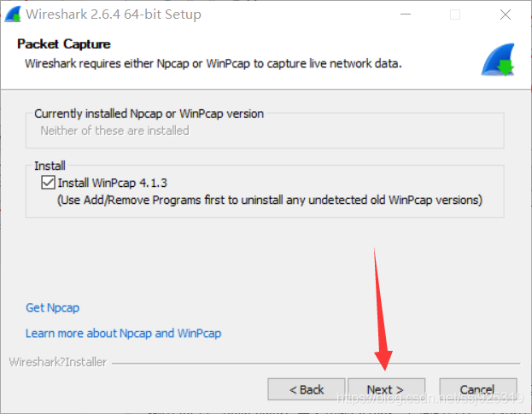
Task: Go back with the '< Back' button
Action: [x=307, y=389]
